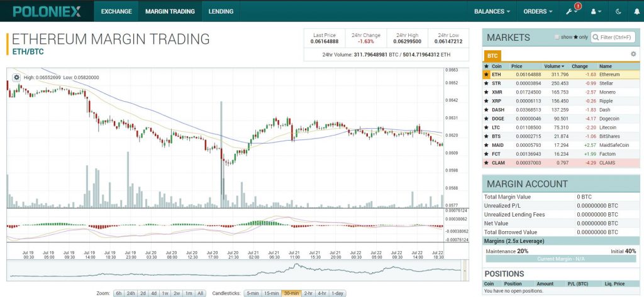644x297 pixels.
Task: Open chart settings gear icon
Action: [x=17, y=77]
